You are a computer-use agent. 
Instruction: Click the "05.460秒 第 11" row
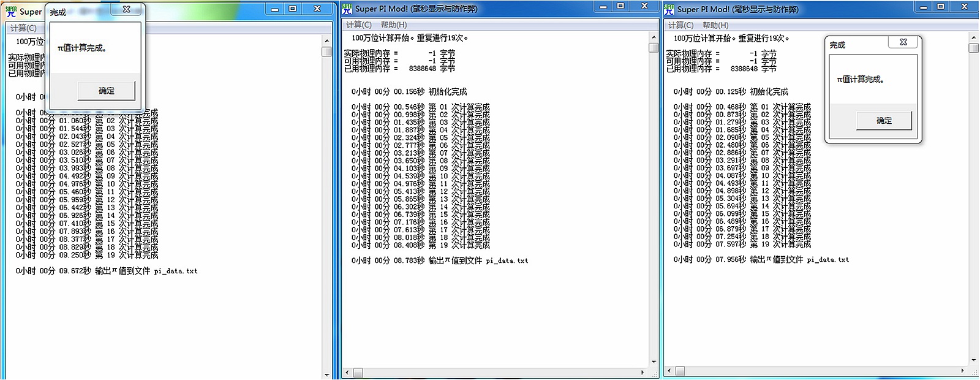[87, 192]
